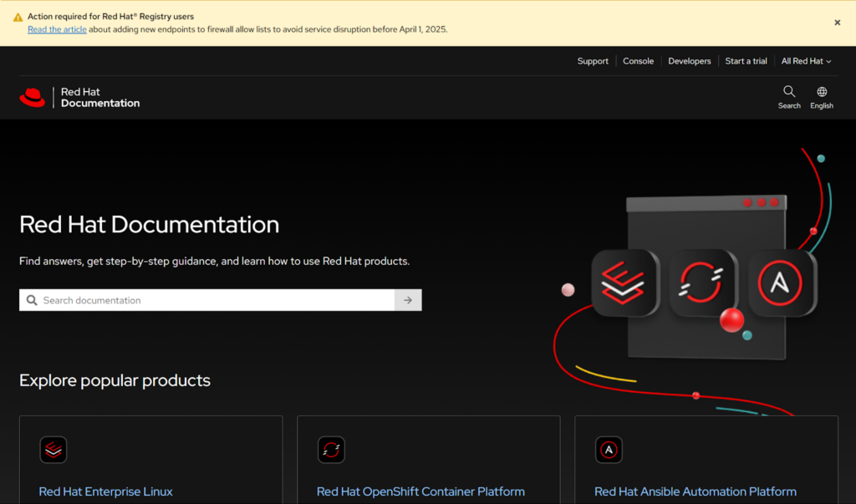Open the Support menu item
856x504 pixels.
(x=593, y=61)
